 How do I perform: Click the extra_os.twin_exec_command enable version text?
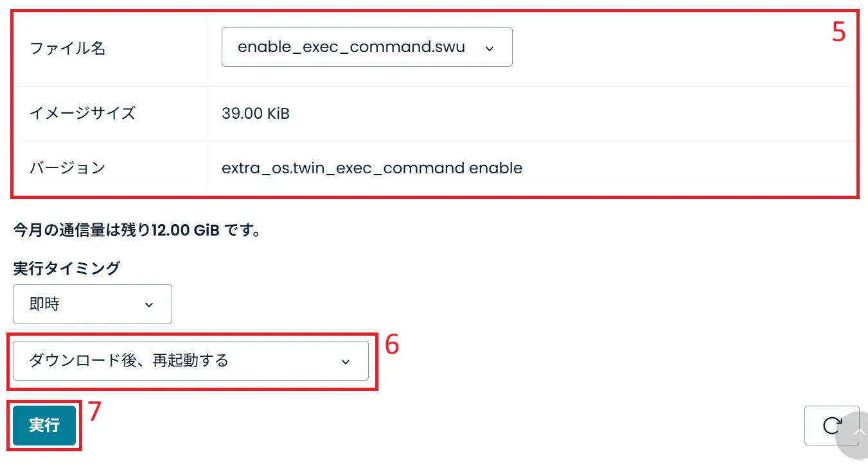tap(371, 168)
